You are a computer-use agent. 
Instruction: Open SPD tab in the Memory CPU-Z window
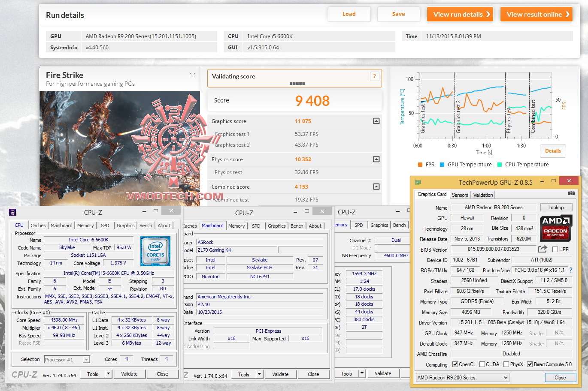[x=359, y=225]
